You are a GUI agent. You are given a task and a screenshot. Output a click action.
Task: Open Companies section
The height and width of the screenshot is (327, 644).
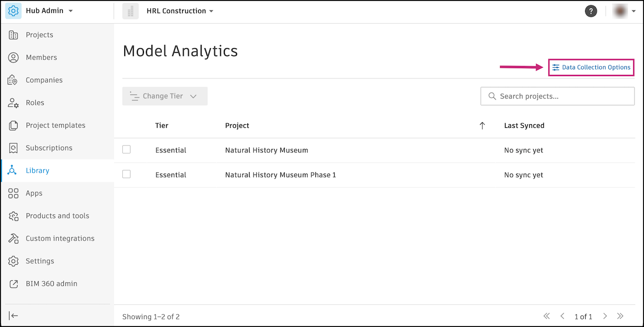(x=44, y=80)
